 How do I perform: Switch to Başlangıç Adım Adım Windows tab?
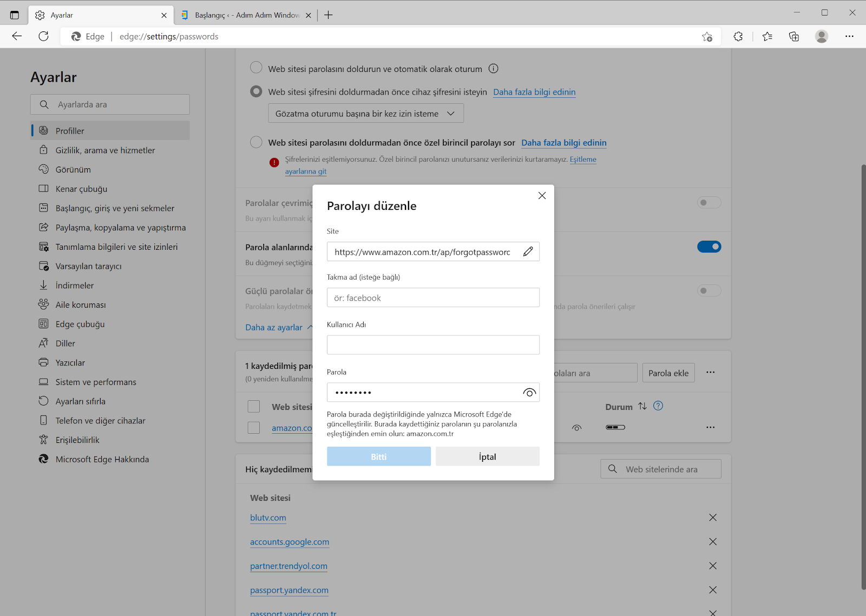(246, 15)
